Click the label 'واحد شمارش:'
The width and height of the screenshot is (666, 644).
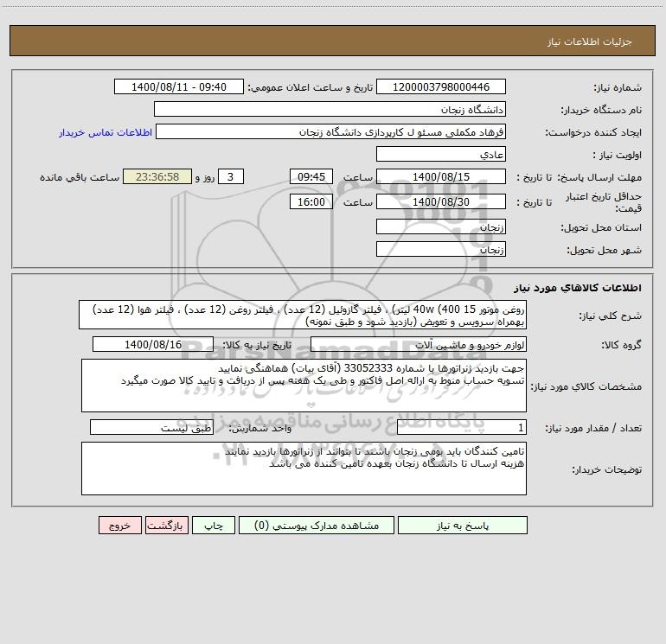coord(260,429)
